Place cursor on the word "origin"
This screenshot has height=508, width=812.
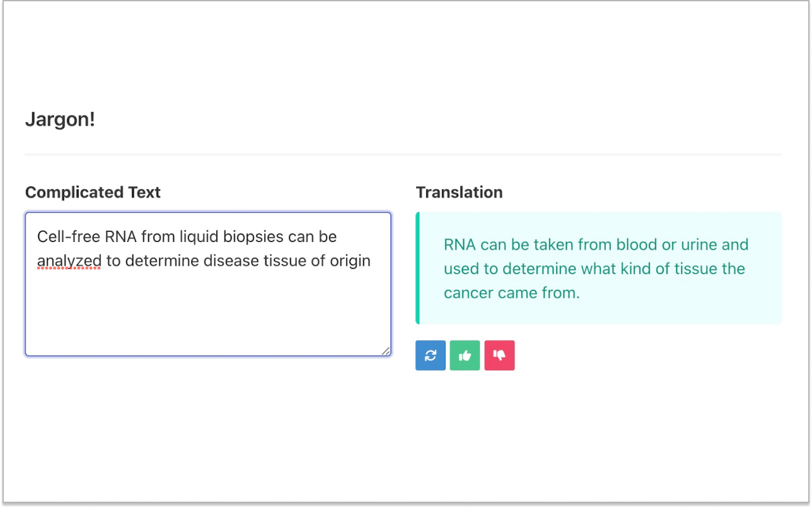[x=350, y=261]
